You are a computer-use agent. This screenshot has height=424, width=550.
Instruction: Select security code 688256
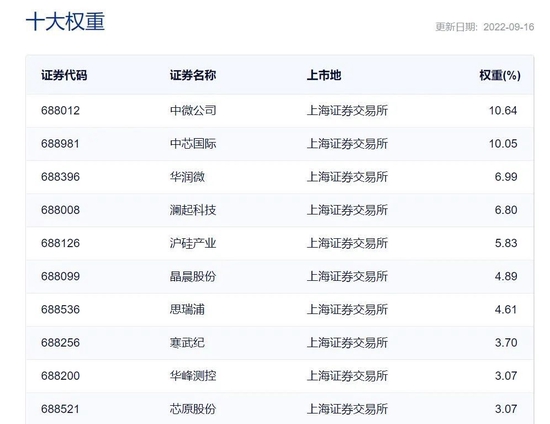click(60, 343)
